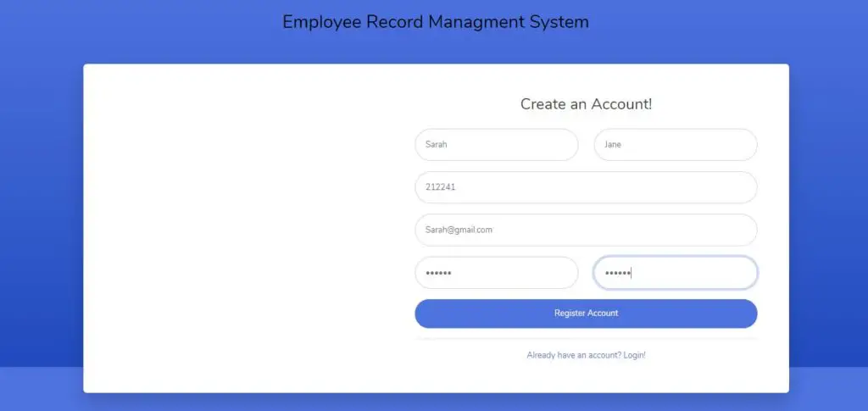Focus the email field with Sarah@gmail.com

coord(586,230)
